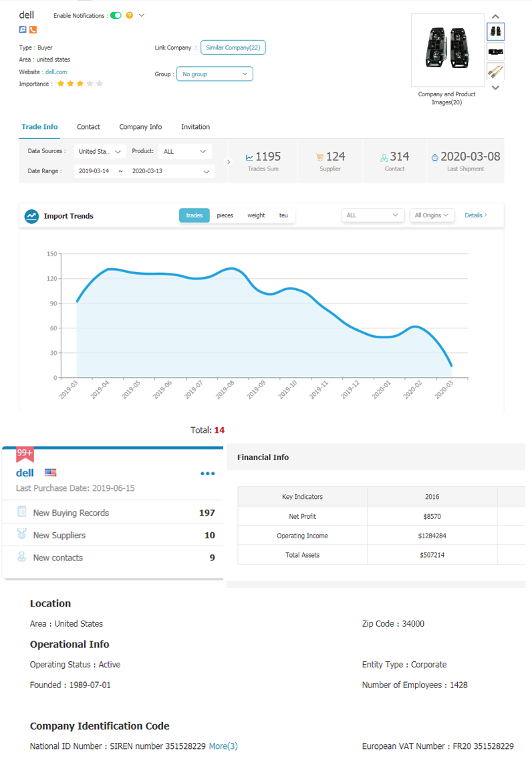The height and width of the screenshot is (763, 532).
Task: Open New contacts count 9
Action: pyautogui.click(x=212, y=558)
